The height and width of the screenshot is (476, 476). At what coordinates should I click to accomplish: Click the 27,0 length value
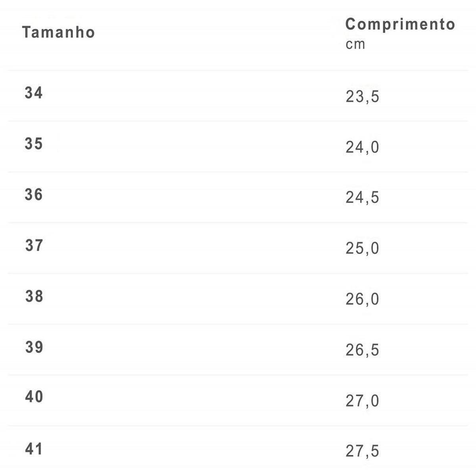click(362, 401)
